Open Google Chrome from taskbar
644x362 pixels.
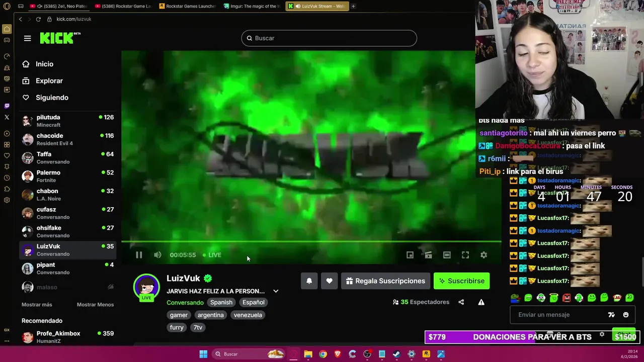point(323,354)
